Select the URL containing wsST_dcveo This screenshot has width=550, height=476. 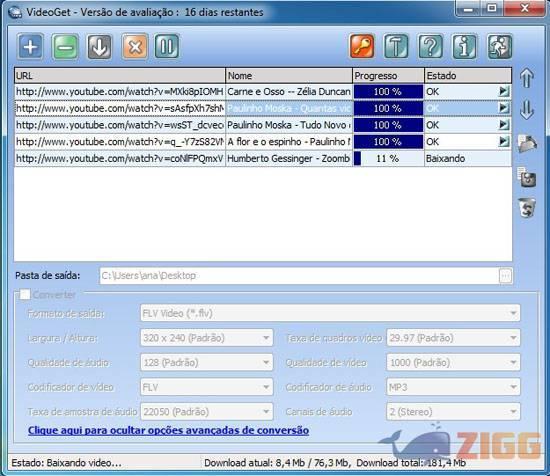(x=120, y=125)
